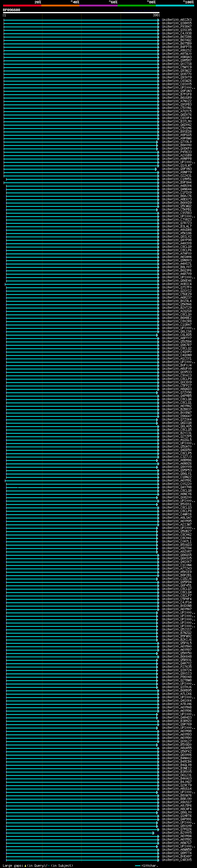This screenshot has height=868, width=197.
Task: Click the query end position 398
Action: (155, 15)
